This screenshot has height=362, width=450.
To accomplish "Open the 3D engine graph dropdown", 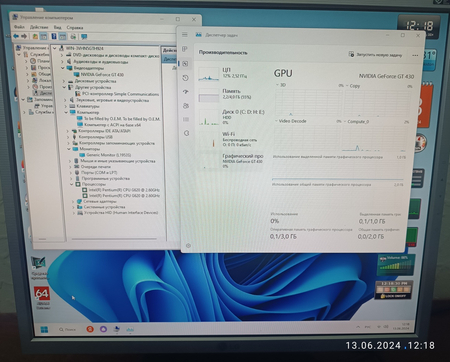I will coord(277,85).
